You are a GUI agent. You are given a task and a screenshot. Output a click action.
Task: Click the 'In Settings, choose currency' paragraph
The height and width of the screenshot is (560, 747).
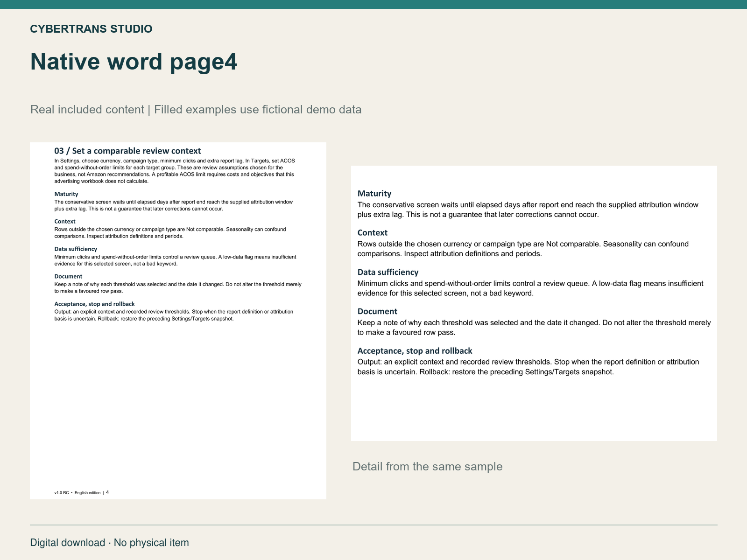[175, 171]
